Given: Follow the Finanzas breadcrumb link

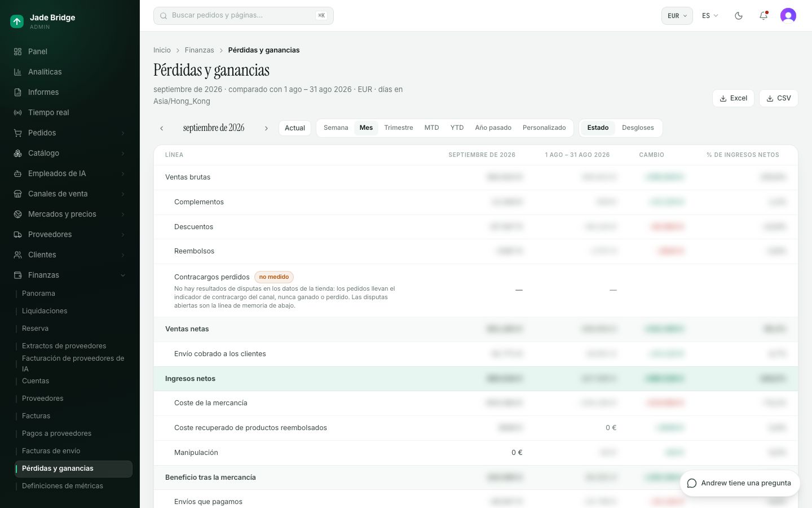Looking at the screenshot, I should click(199, 50).
